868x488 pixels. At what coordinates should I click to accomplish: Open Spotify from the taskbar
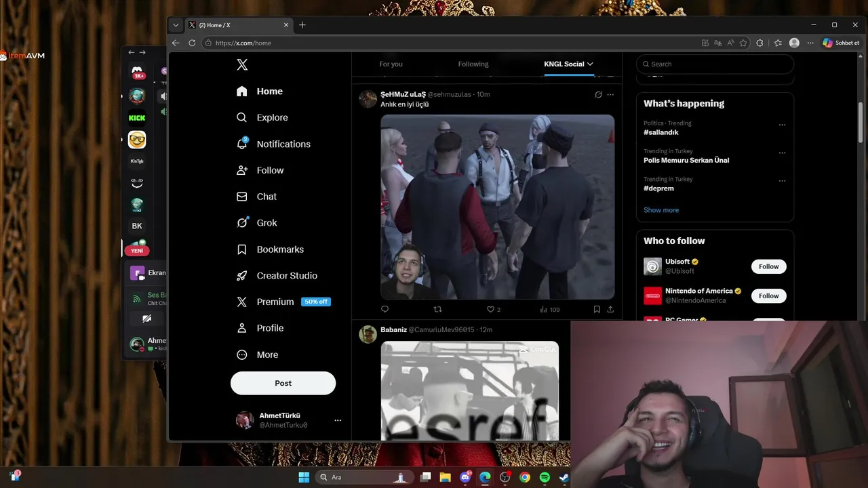click(545, 477)
